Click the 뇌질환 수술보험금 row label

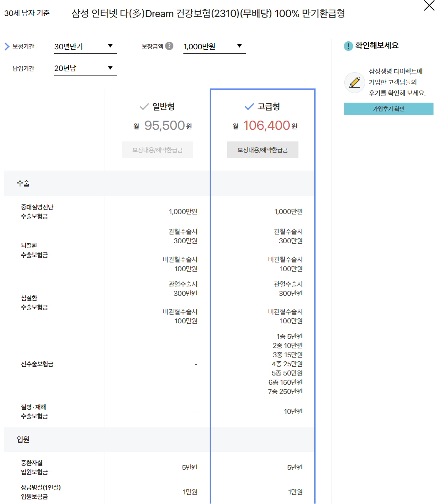click(34, 250)
